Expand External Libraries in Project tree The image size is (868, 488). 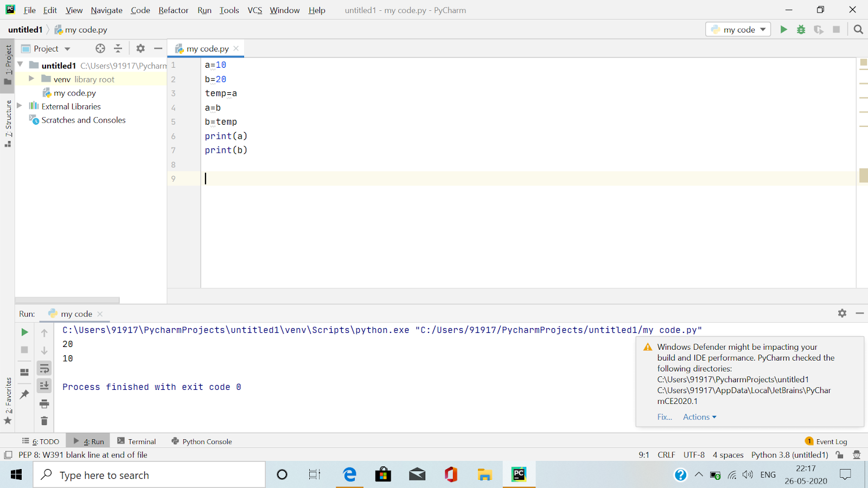(x=19, y=106)
